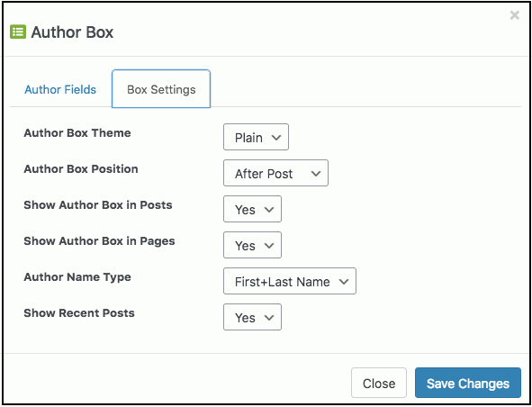Click the chevron arrow on the Plain dropdown

pyautogui.click(x=276, y=138)
